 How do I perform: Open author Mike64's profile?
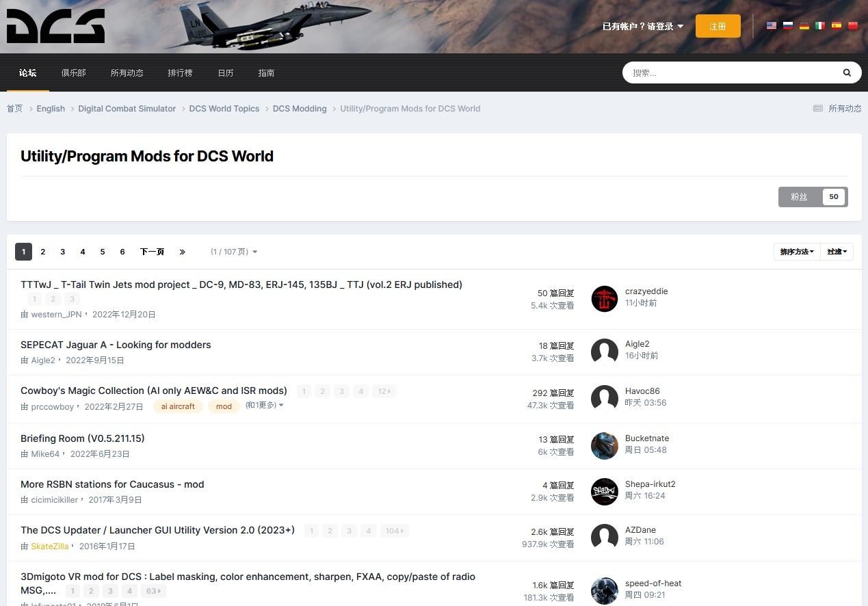[x=45, y=454]
